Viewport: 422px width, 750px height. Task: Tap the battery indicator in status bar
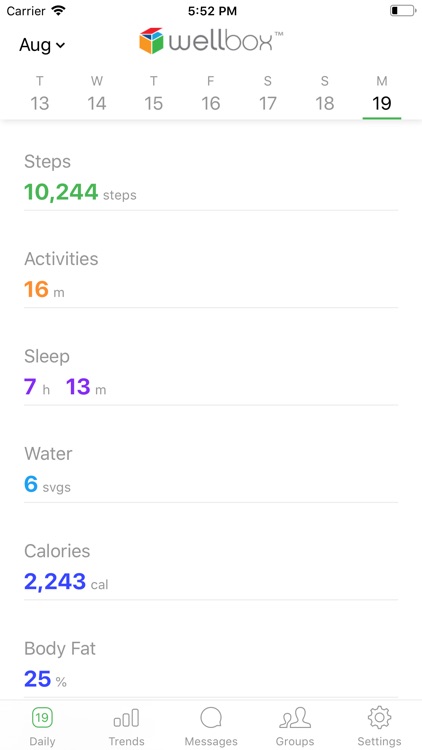402,11
